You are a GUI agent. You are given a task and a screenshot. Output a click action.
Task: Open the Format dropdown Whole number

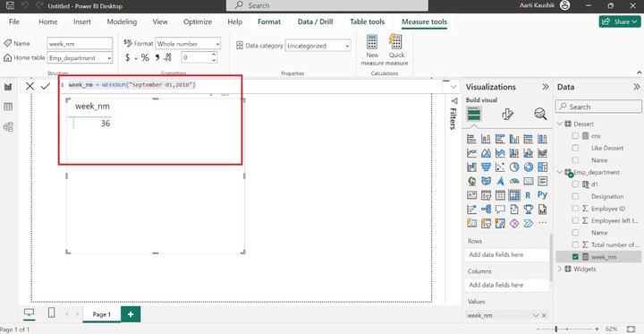[188, 44]
